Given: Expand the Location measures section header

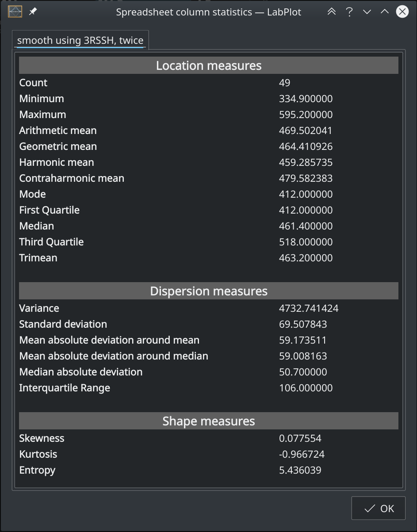Looking at the screenshot, I should click(x=208, y=65).
